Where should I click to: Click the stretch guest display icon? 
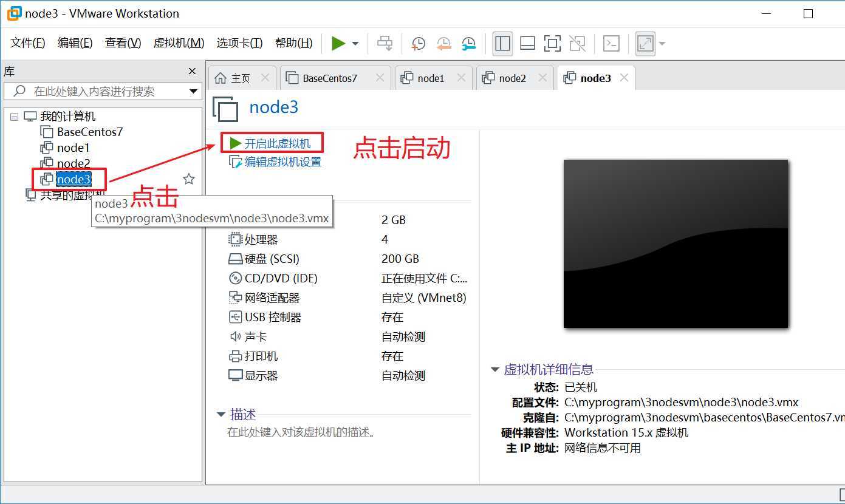(645, 43)
